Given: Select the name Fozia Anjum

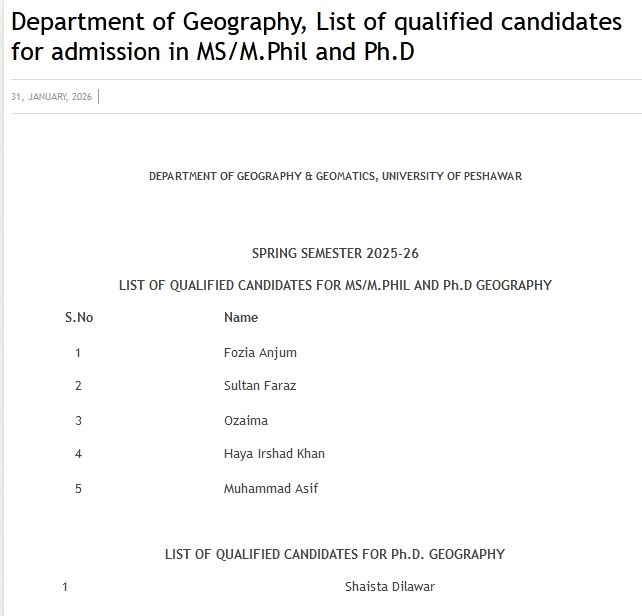Looking at the screenshot, I should coord(260,352).
